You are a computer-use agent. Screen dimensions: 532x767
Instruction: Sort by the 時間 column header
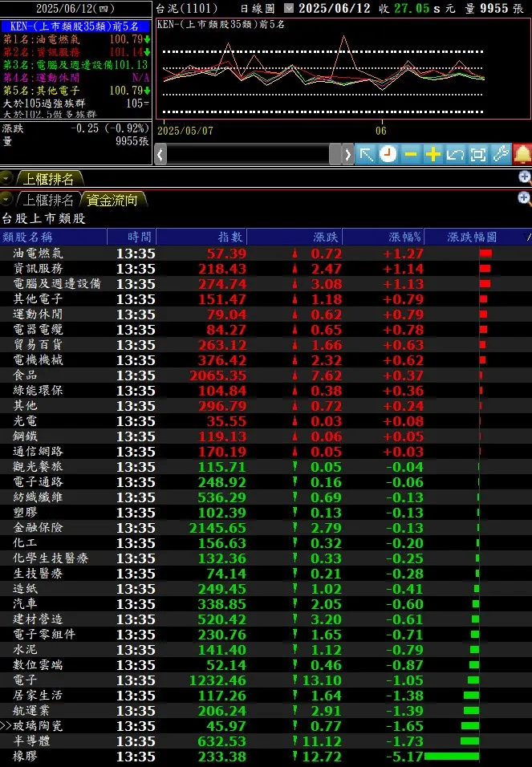131,237
